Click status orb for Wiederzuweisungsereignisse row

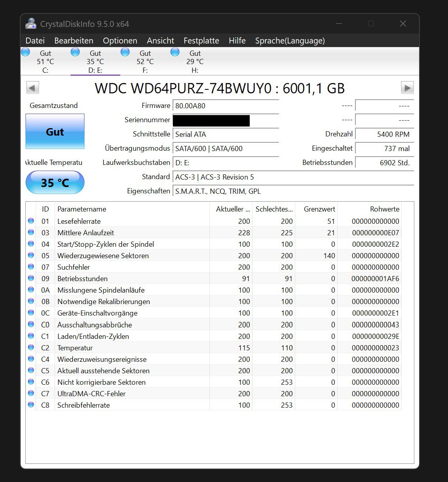tap(31, 359)
